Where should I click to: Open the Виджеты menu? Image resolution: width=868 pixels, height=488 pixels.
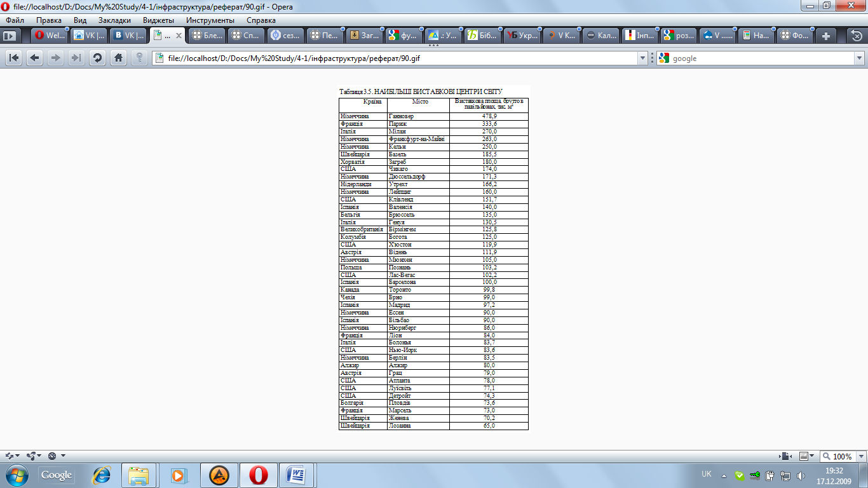[159, 20]
